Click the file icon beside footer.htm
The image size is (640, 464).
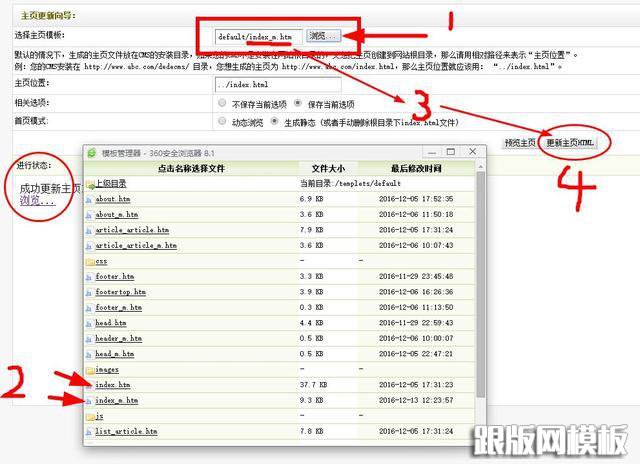(x=89, y=276)
